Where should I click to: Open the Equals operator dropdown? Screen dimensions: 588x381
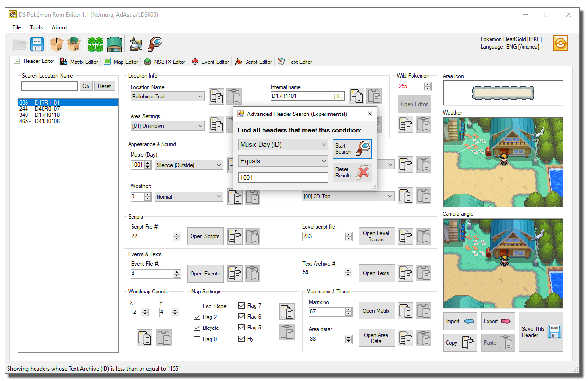(x=283, y=161)
